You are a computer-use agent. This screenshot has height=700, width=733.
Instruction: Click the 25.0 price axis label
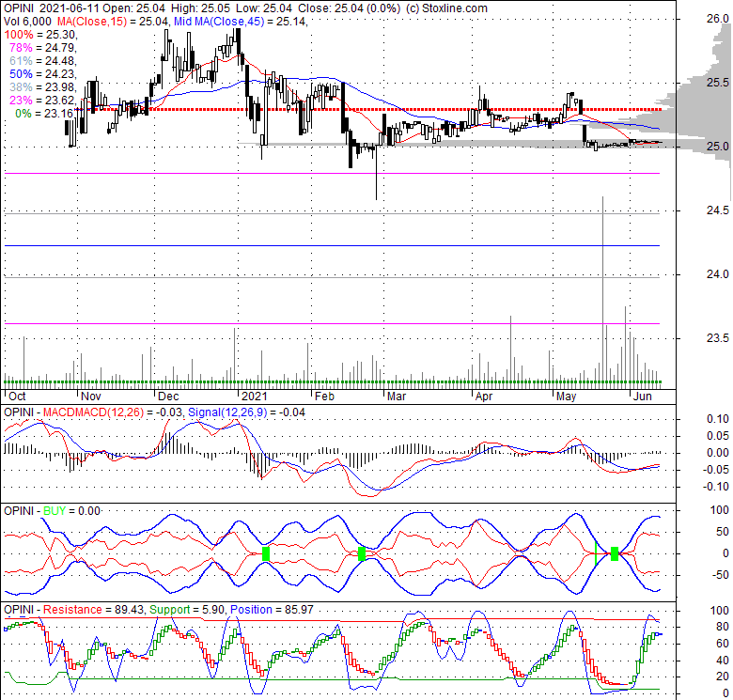point(718,147)
